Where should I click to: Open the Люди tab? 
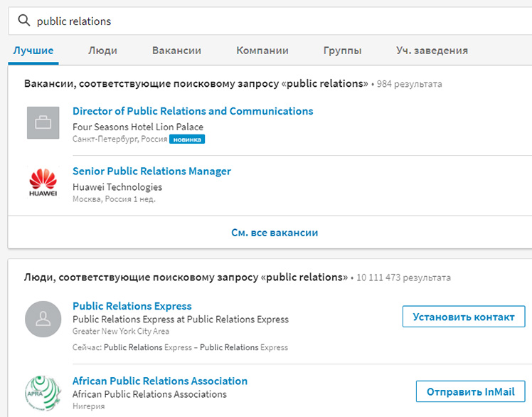click(x=103, y=51)
